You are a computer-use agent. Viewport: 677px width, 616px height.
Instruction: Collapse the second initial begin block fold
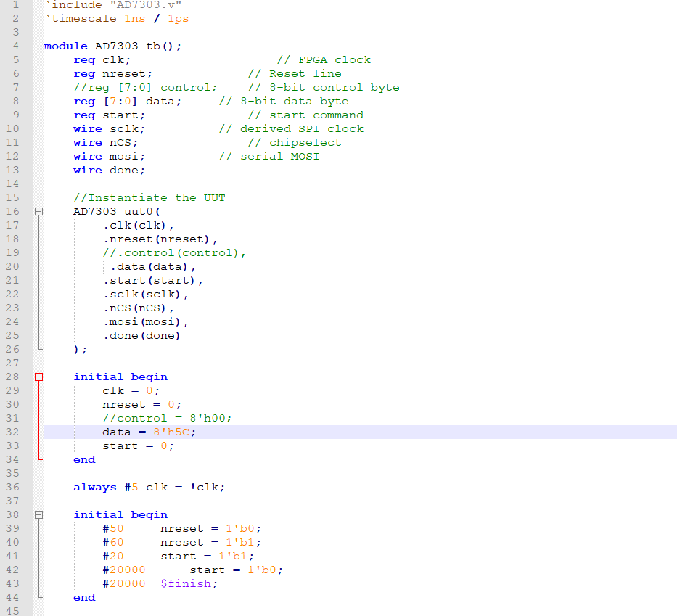pyautogui.click(x=39, y=514)
